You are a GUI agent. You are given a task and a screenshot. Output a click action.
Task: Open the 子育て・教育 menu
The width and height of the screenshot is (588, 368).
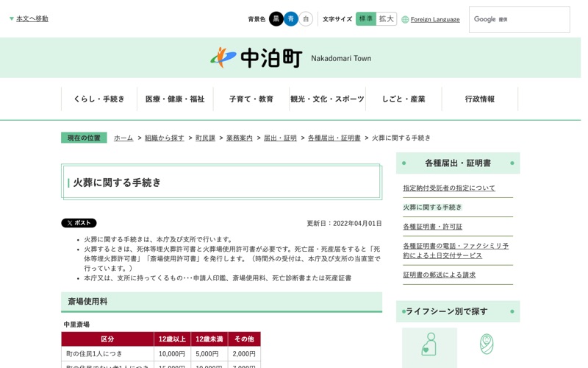(251, 99)
